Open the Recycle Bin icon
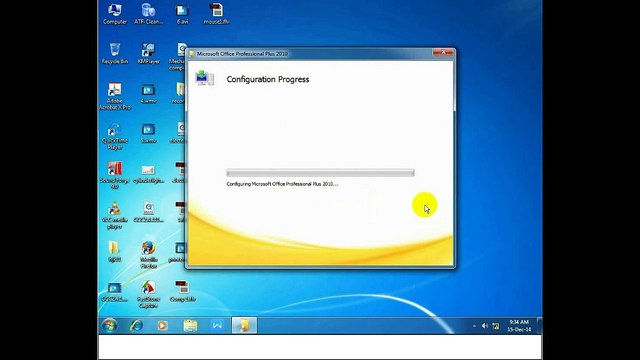The width and height of the screenshot is (640, 360). (x=115, y=53)
